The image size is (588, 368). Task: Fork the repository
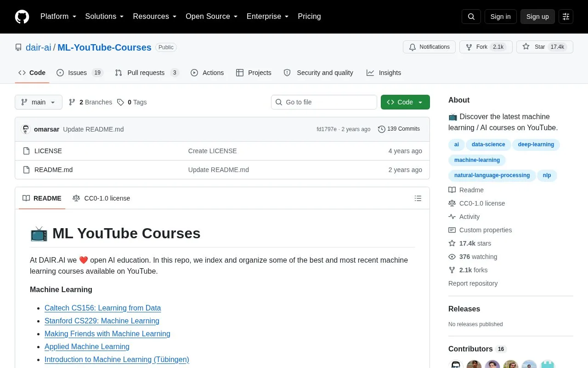click(486, 47)
